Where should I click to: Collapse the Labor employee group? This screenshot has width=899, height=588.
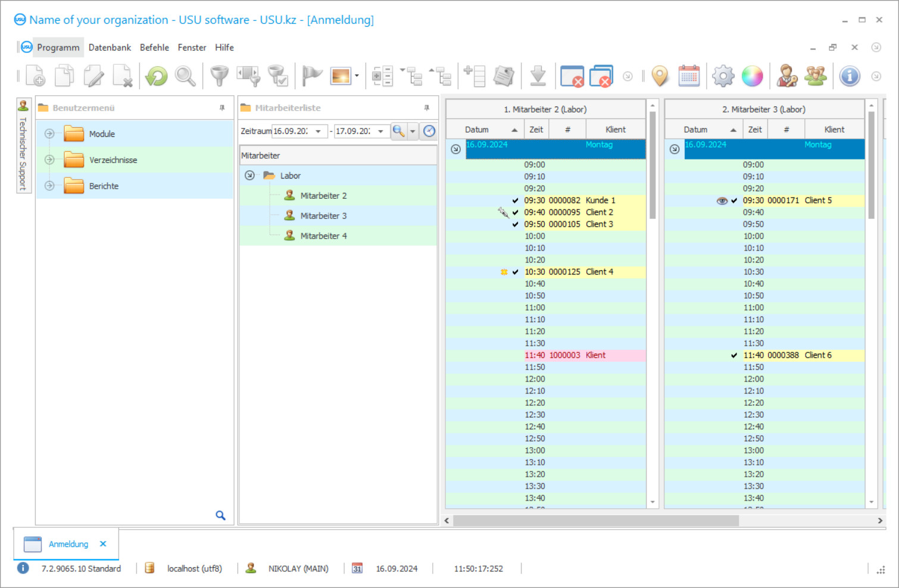pyautogui.click(x=249, y=175)
